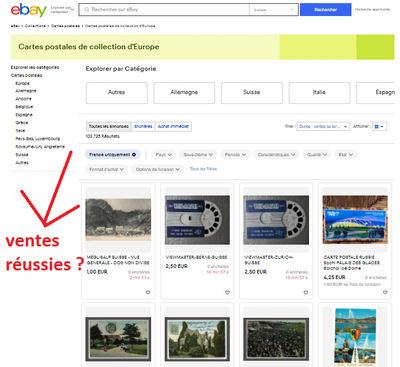400x367 pixels.
Task: Open Allemagne in left category list
Action: tap(26, 91)
